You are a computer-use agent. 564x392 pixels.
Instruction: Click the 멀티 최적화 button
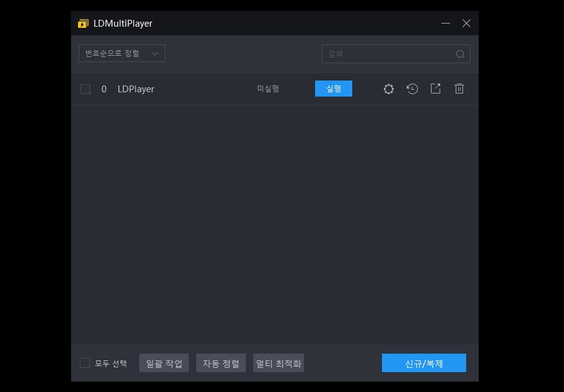(279, 364)
